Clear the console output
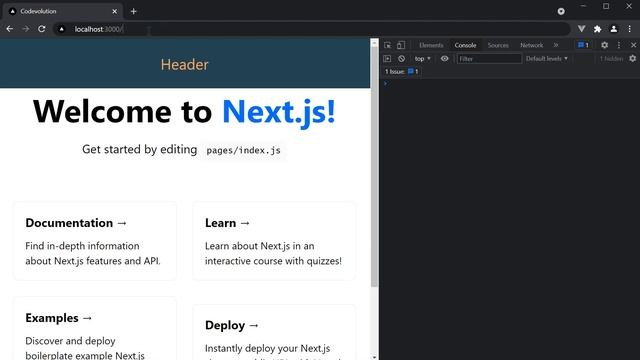Image resolution: width=640 pixels, height=360 pixels. [402, 59]
